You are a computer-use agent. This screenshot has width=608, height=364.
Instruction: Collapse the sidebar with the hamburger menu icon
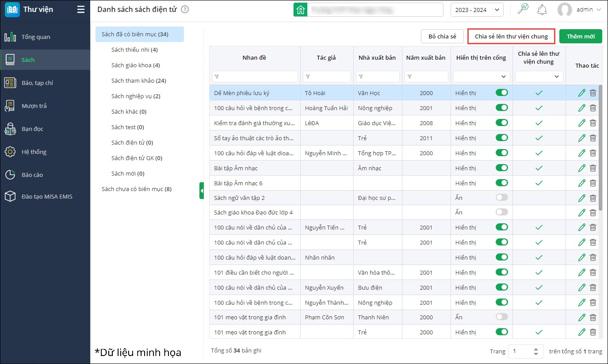(x=80, y=9)
